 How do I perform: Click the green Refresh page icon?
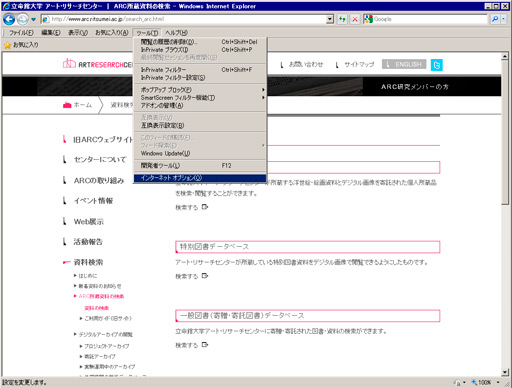(342, 19)
